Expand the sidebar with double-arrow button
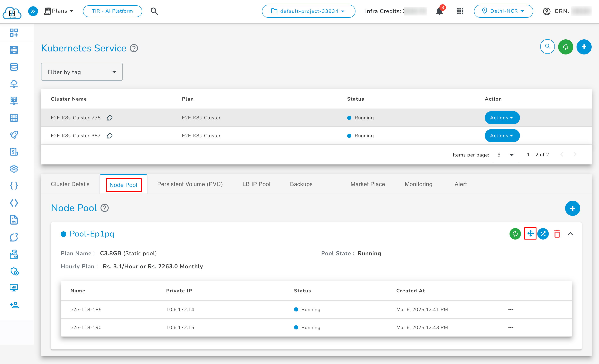The width and height of the screenshot is (599, 364). [x=33, y=11]
